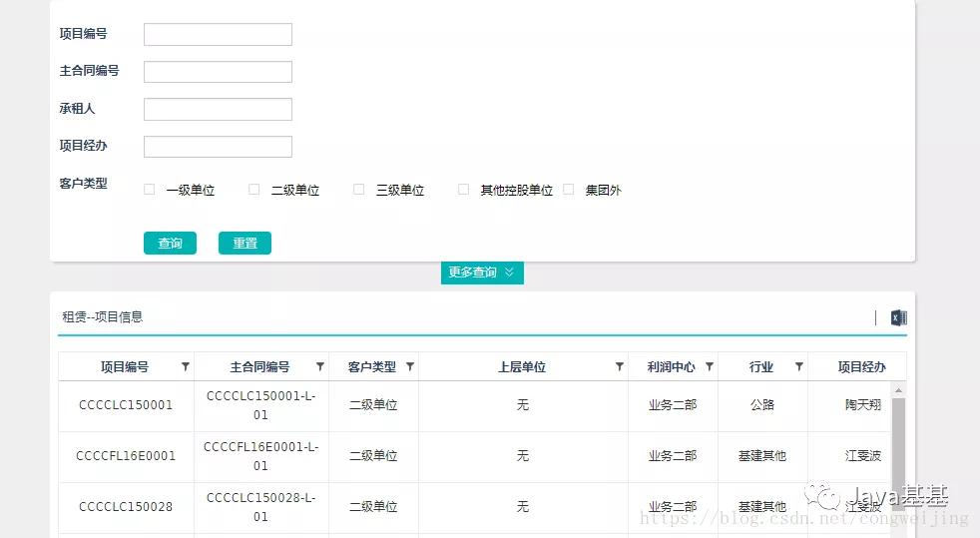The image size is (980, 538).
Task: Focus the 项目经办 input field
Action: tap(219, 147)
